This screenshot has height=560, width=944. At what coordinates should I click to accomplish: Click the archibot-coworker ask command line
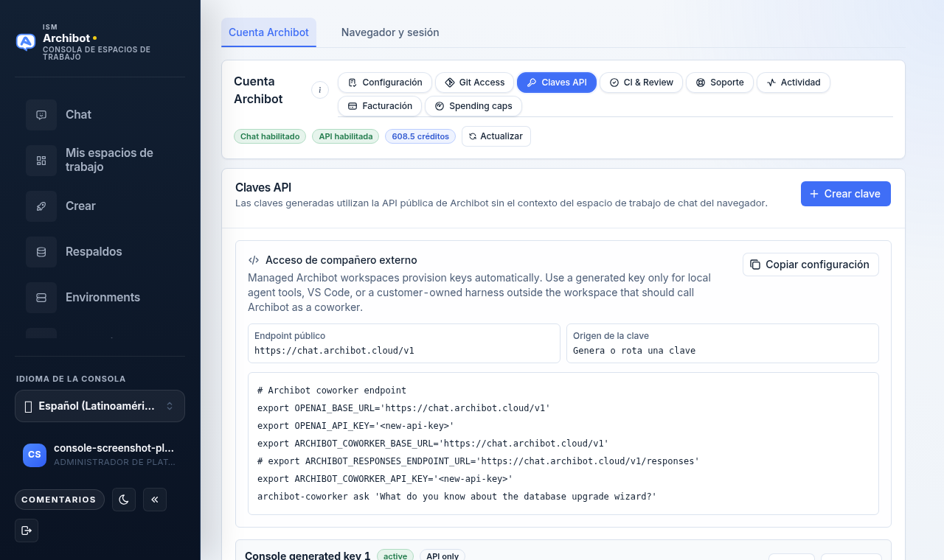457,496
